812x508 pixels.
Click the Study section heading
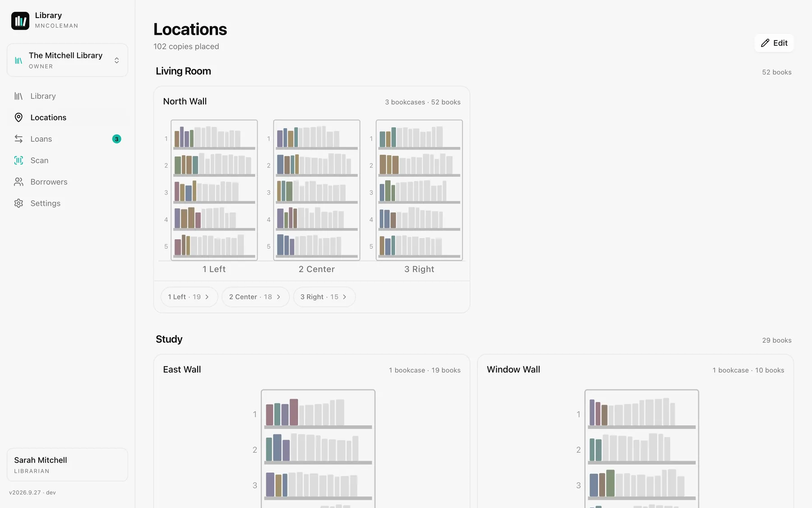(169, 339)
